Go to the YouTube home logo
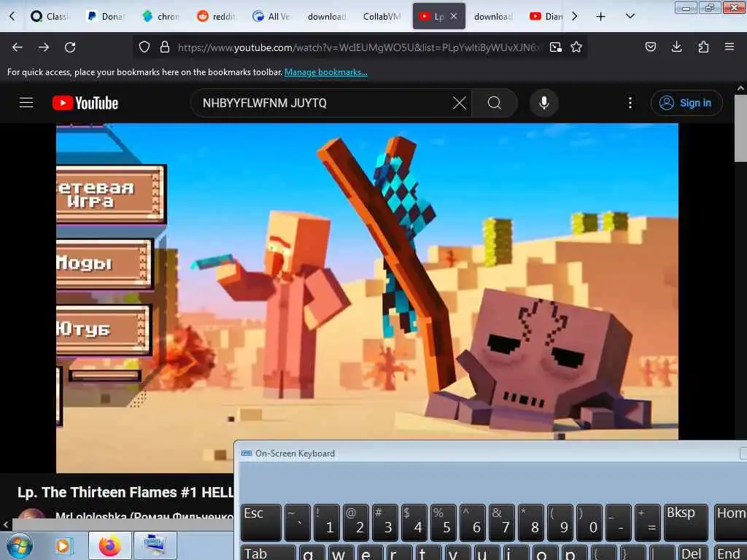Image resolution: width=747 pixels, height=560 pixels. coord(85,103)
